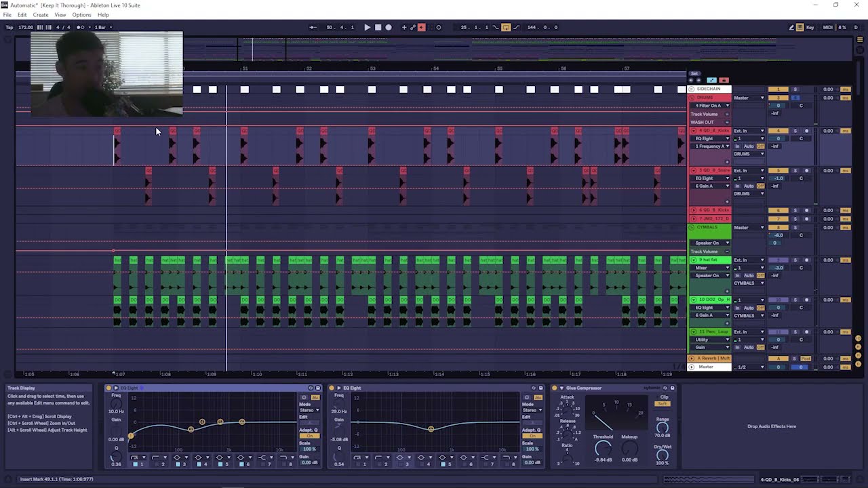The image size is (868, 488).
Task: Click the tempo field showing 172.00
Action: point(26,27)
